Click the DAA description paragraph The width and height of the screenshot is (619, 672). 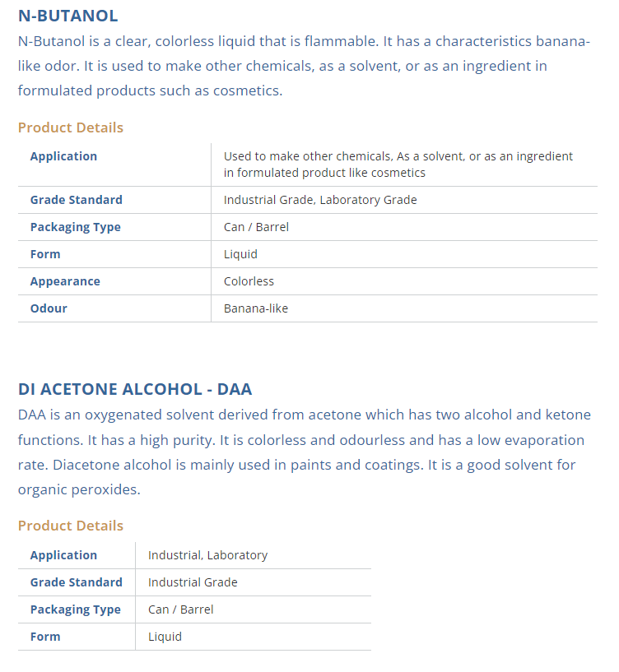(x=304, y=452)
